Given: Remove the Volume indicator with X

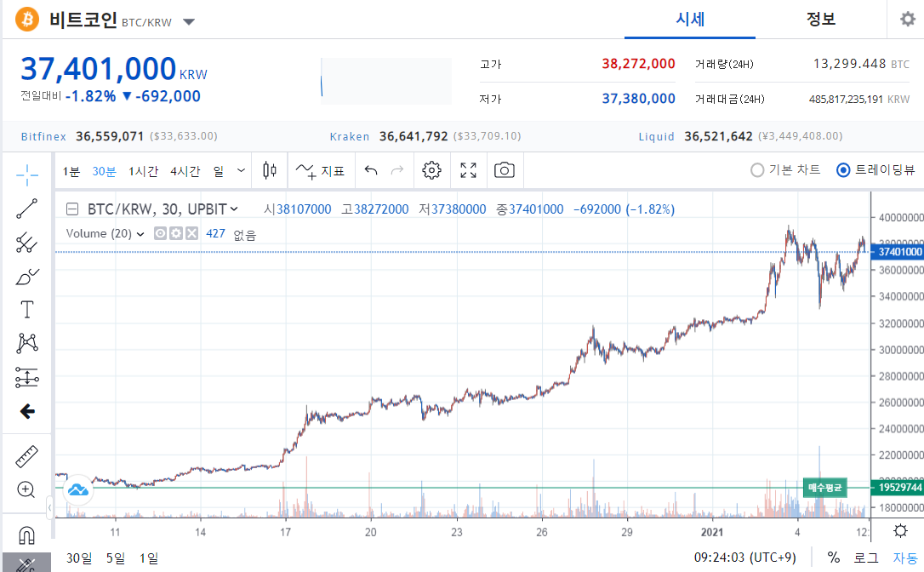Looking at the screenshot, I should point(191,233).
